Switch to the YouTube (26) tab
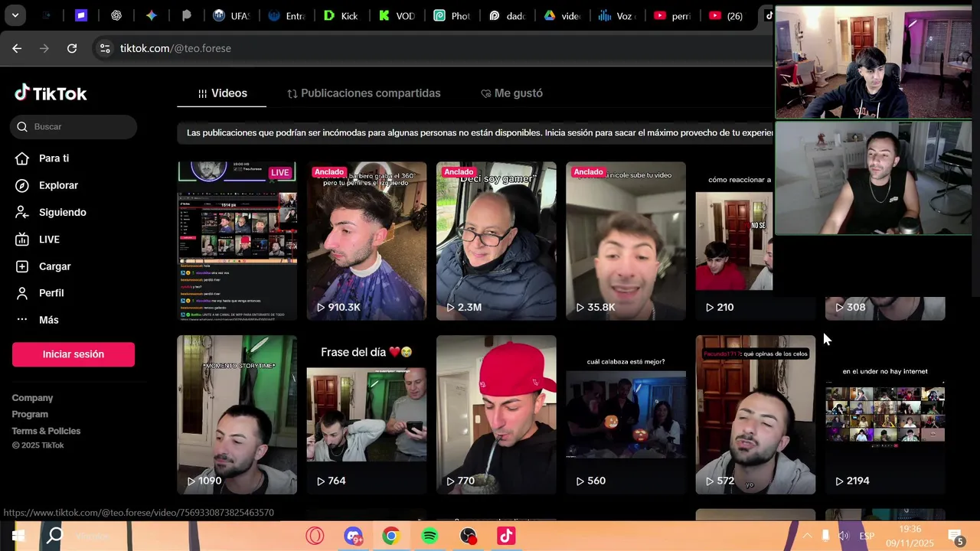Viewport: 980px width, 551px height. (726, 15)
